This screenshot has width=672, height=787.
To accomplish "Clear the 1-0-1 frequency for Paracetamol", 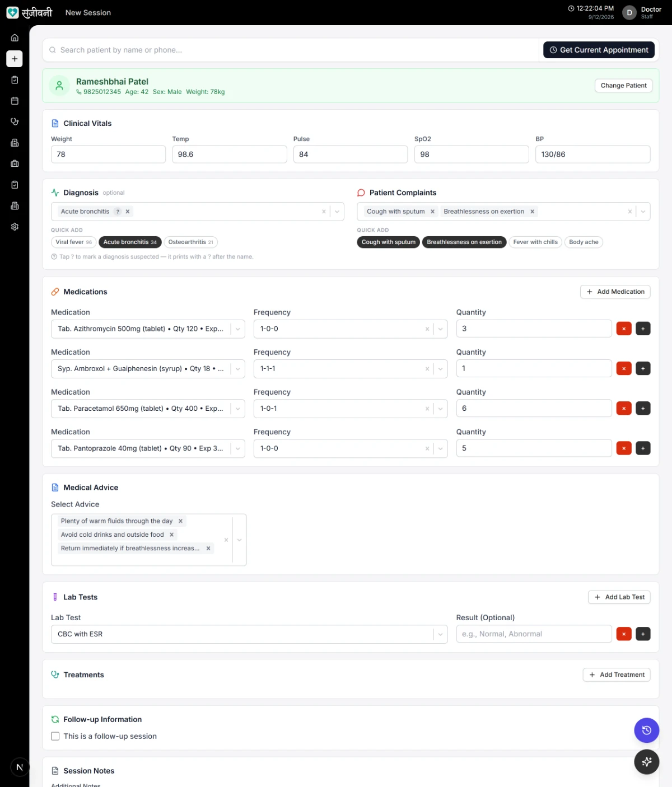I will coord(427,409).
